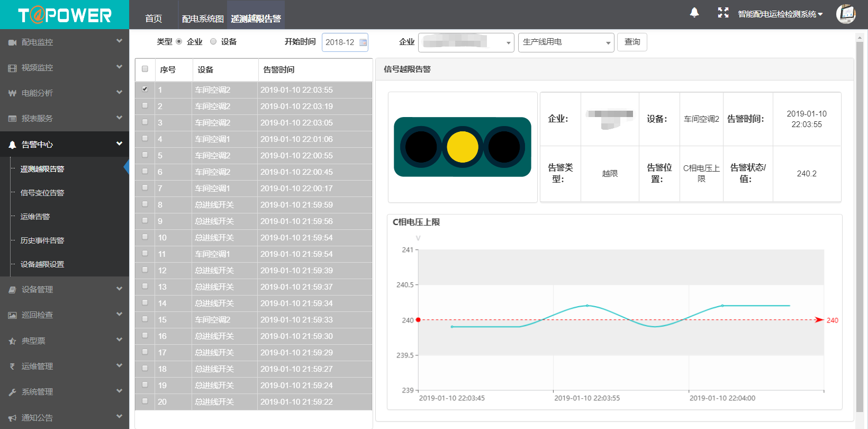
Task: Open the user avatar profile
Action: pos(846,14)
